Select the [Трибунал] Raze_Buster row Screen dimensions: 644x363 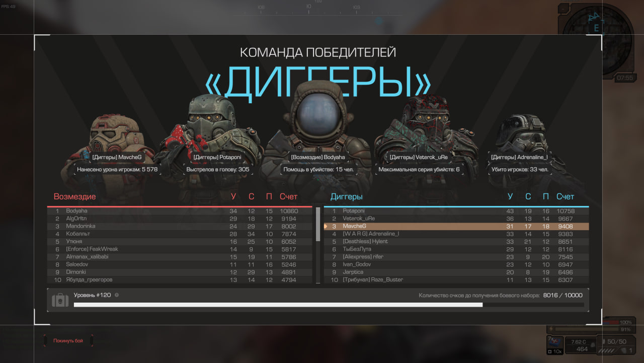tap(456, 279)
